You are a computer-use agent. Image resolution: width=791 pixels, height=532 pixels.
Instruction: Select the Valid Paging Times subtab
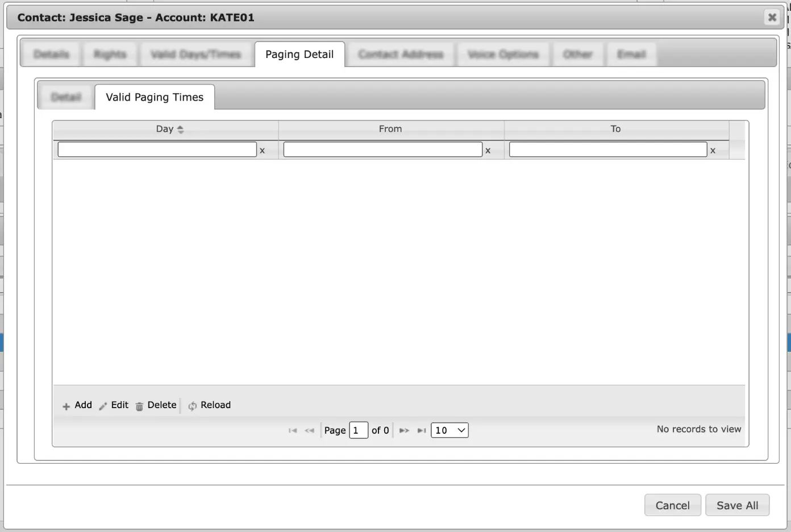point(155,97)
